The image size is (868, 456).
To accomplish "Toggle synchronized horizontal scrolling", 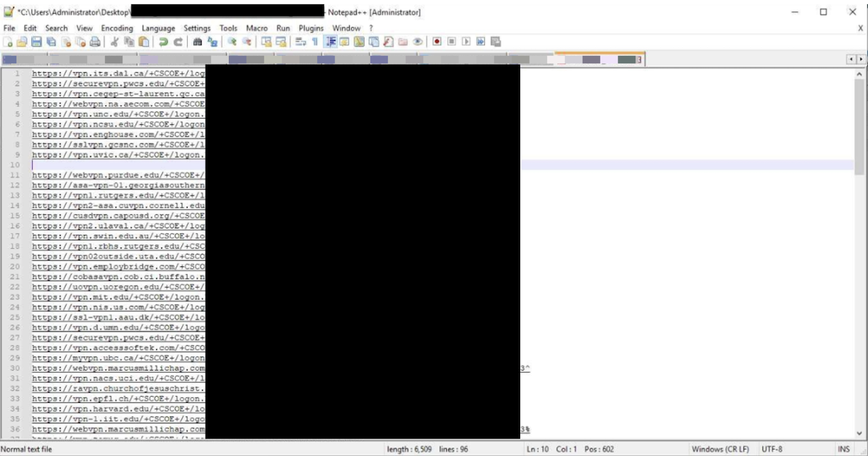I will [x=280, y=41].
